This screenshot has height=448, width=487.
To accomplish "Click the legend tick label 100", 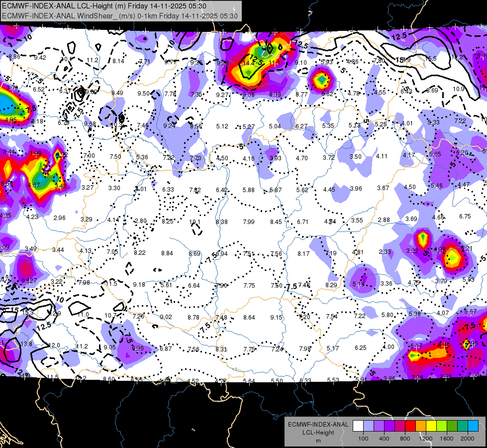I will (x=363, y=439).
